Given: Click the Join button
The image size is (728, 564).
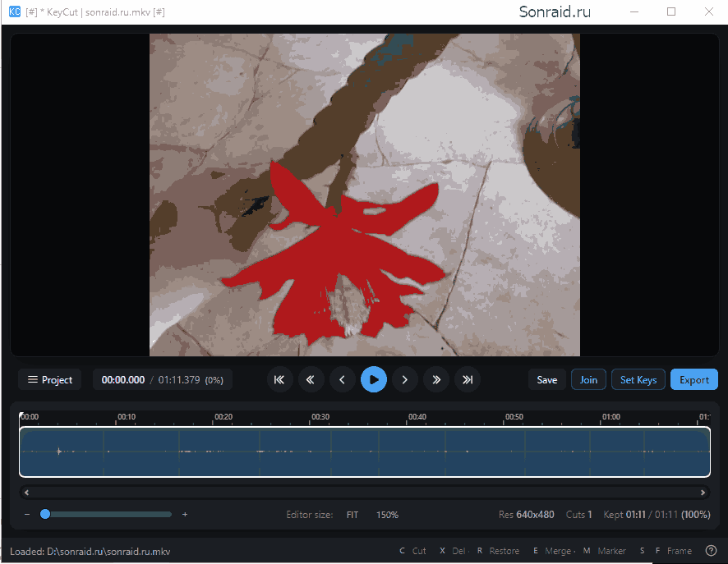Looking at the screenshot, I should click(588, 380).
